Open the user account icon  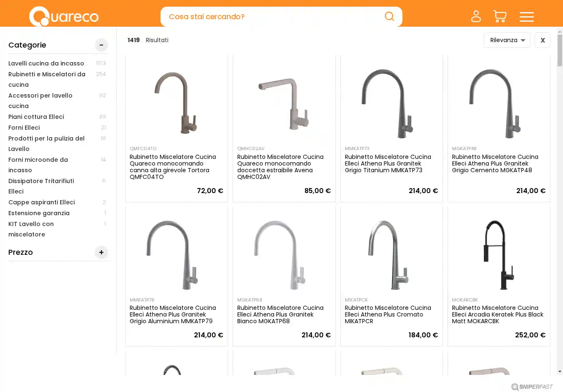click(476, 16)
